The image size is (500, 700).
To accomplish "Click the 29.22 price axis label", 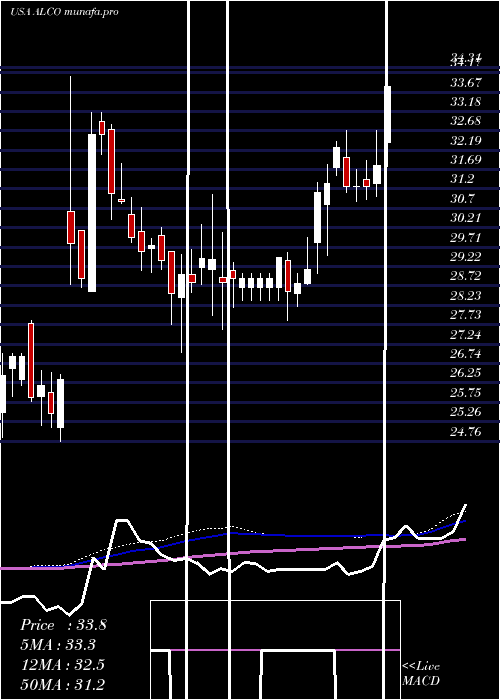I will 466,257.
